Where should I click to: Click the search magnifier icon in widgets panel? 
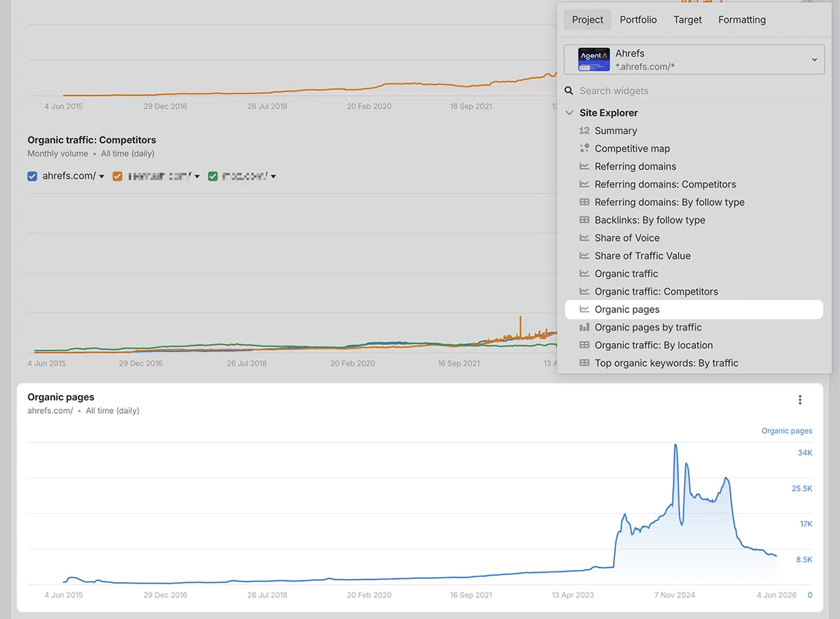click(570, 91)
